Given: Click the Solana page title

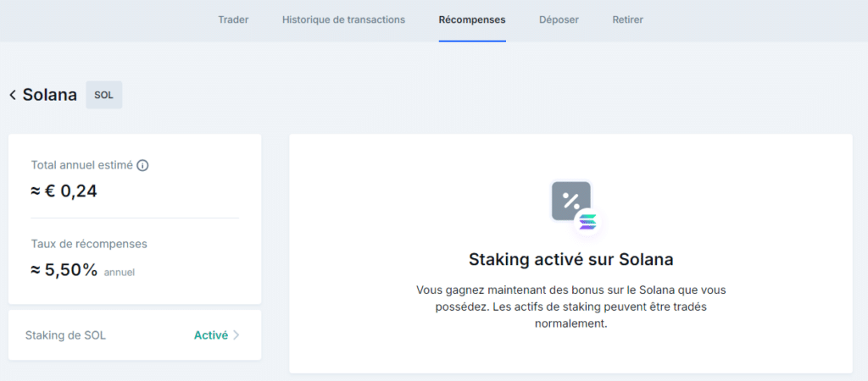Looking at the screenshot, I should click(49, 95).
